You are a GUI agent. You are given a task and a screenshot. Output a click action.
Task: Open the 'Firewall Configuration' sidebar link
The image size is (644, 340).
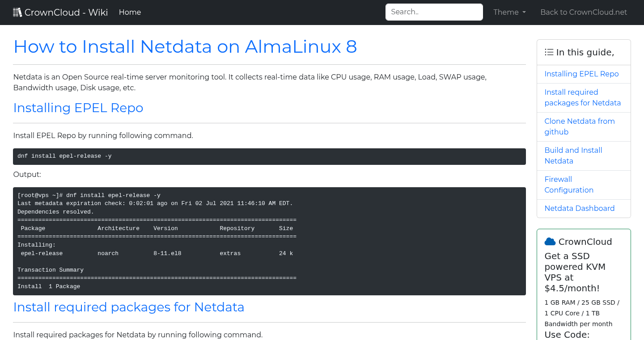click(x=569, y=185)
